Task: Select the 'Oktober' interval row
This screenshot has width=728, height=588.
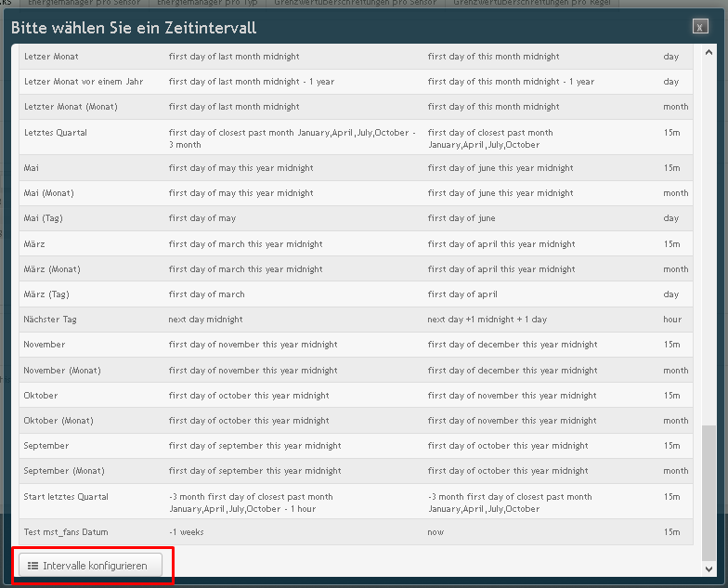Action: pyautogui.click(x=356, y=396)
